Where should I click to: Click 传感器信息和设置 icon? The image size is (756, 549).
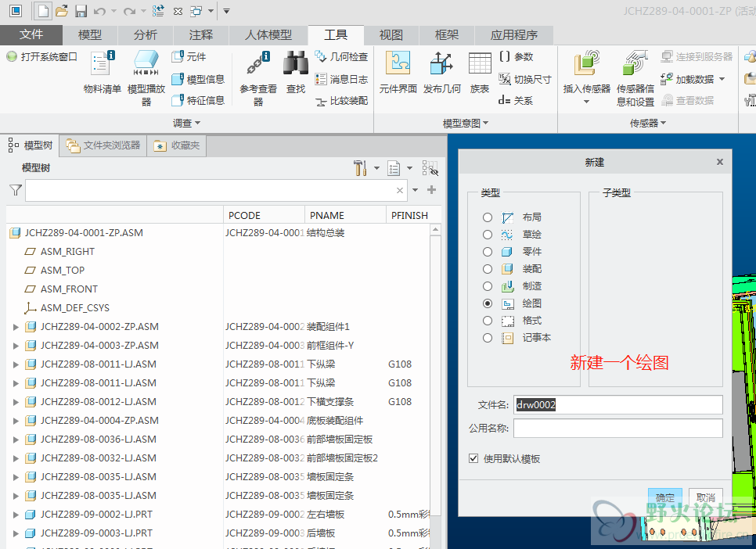click(635, 78)
